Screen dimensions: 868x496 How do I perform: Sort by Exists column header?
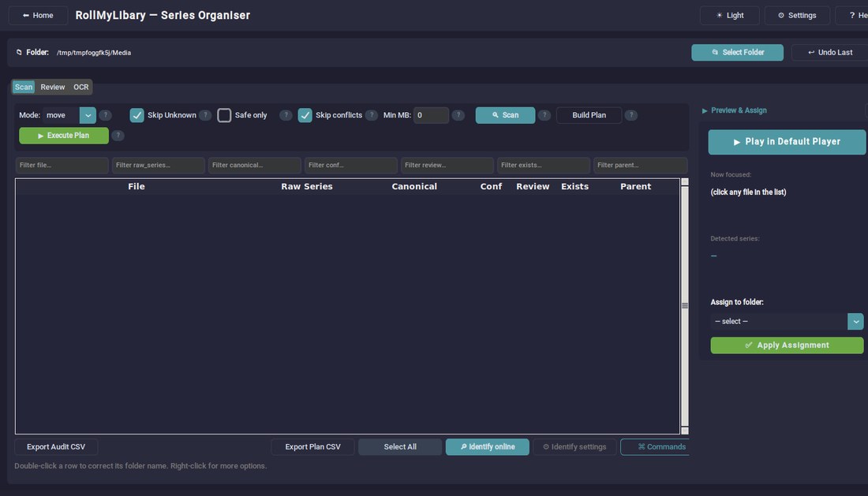tap(574, 187)
